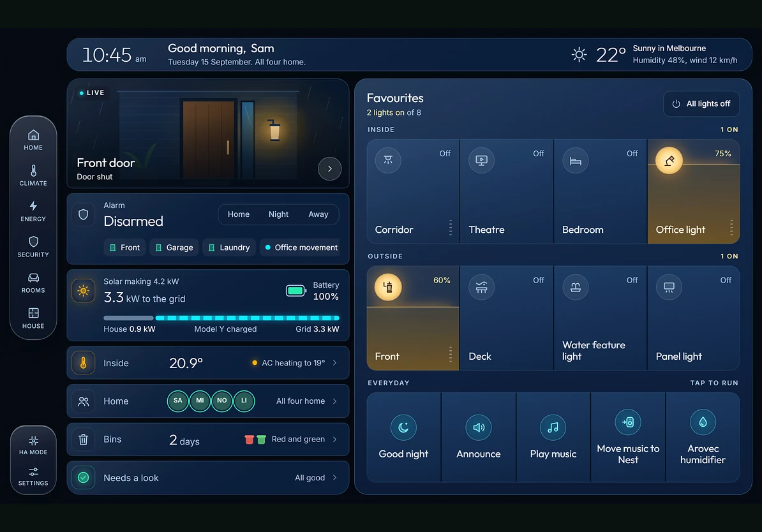Set alarm to Night mode
This screenshot has height=532, width=762.
tap(278, 214)
